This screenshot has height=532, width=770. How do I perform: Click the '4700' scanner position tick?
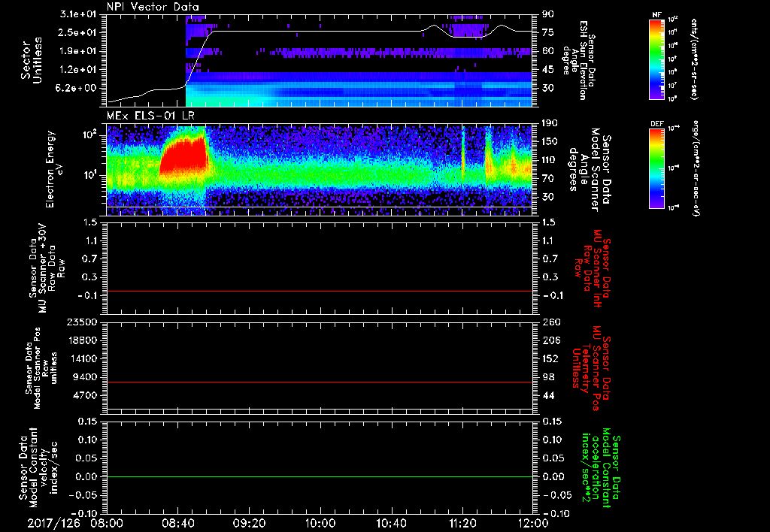(84, 395)
